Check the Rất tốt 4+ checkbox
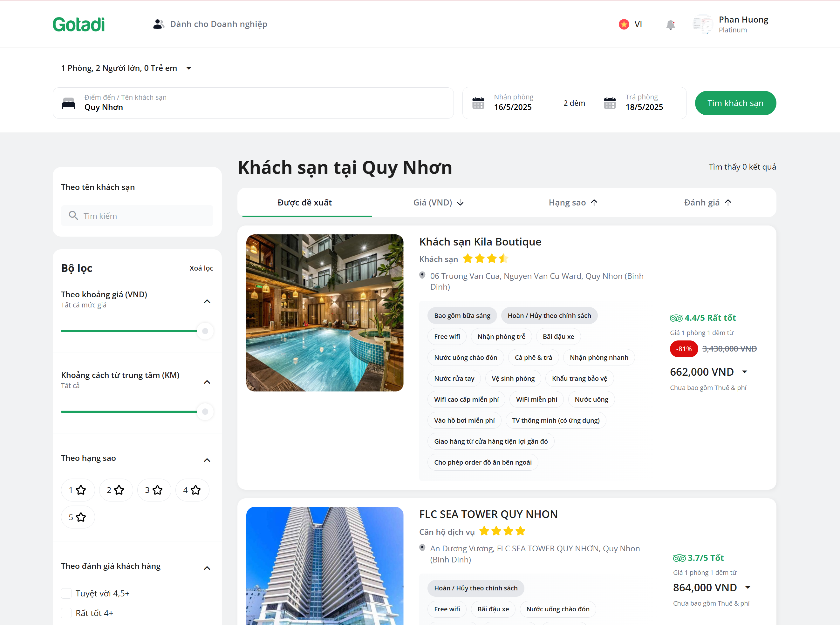840x625 pixels. (66, 613)
